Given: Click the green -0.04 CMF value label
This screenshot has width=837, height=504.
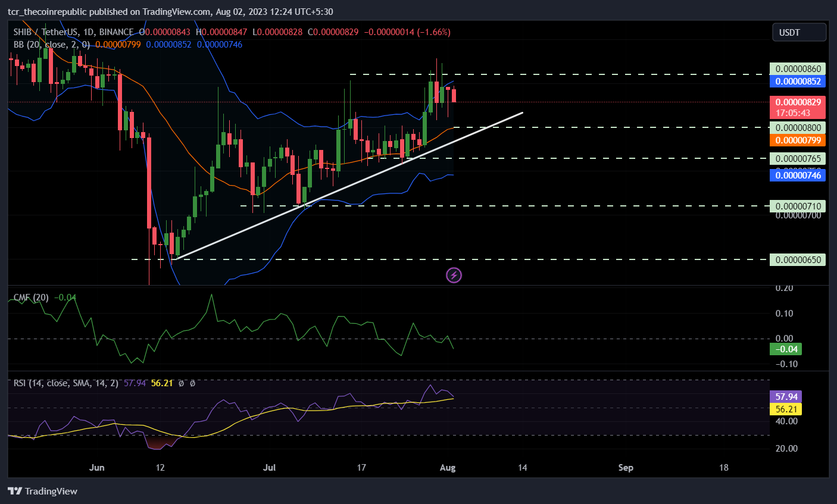Looking at the screenshot, I should (x=786, y=349).
